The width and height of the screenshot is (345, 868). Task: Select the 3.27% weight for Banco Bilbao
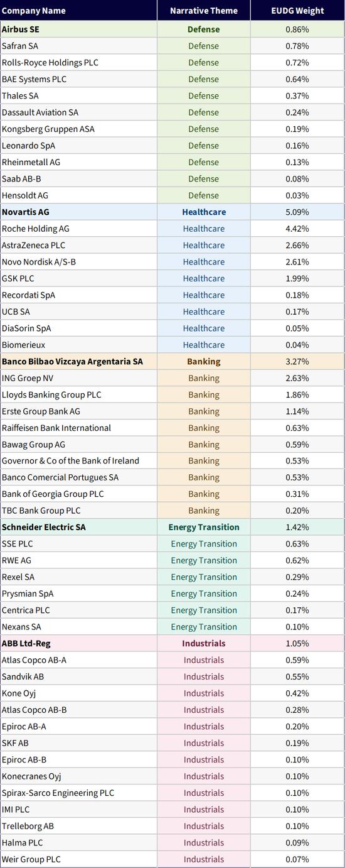click(x=297, y=362)
